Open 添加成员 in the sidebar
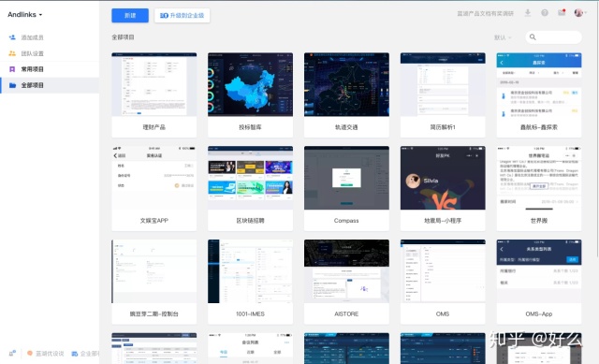The image size is (599, 364). point(32,37)
